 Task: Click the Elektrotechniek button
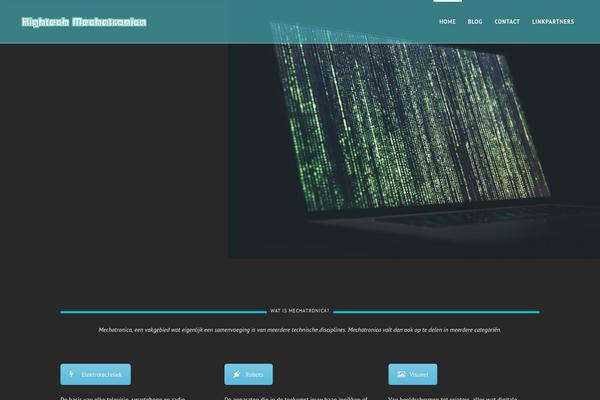tap(96, 374)
